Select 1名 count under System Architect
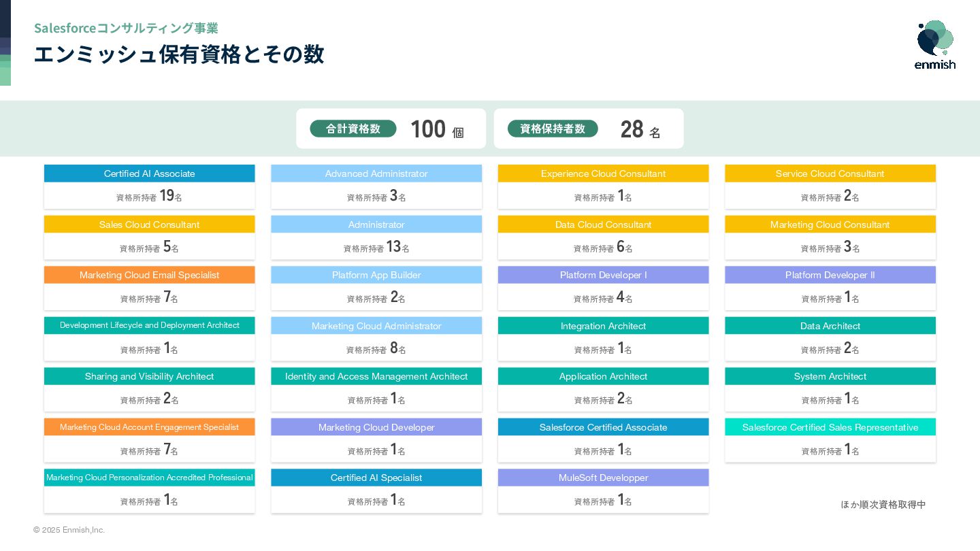 pos(851,399)
